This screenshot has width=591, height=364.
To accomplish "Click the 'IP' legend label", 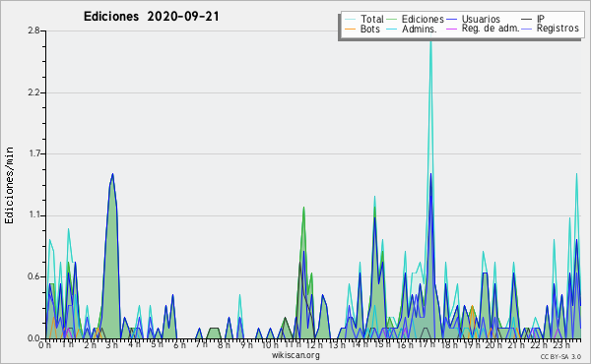I will coord(541,19).
